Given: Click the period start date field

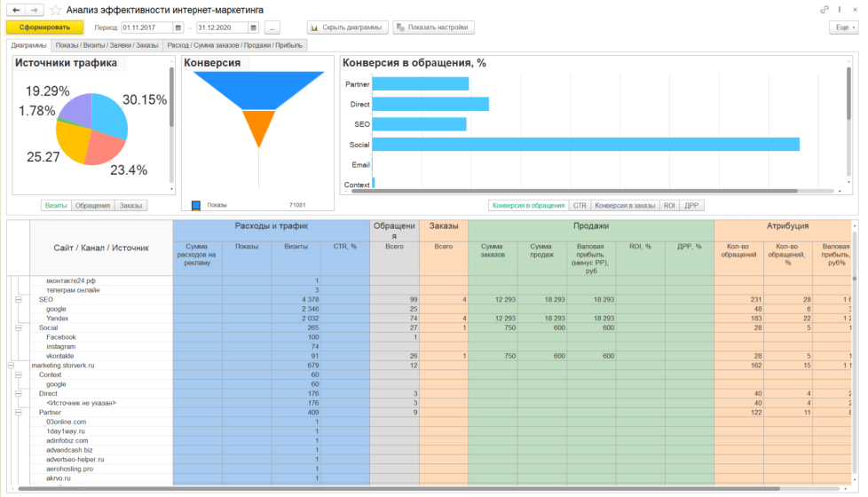Looking at the screenshot, I should point(147,28).
